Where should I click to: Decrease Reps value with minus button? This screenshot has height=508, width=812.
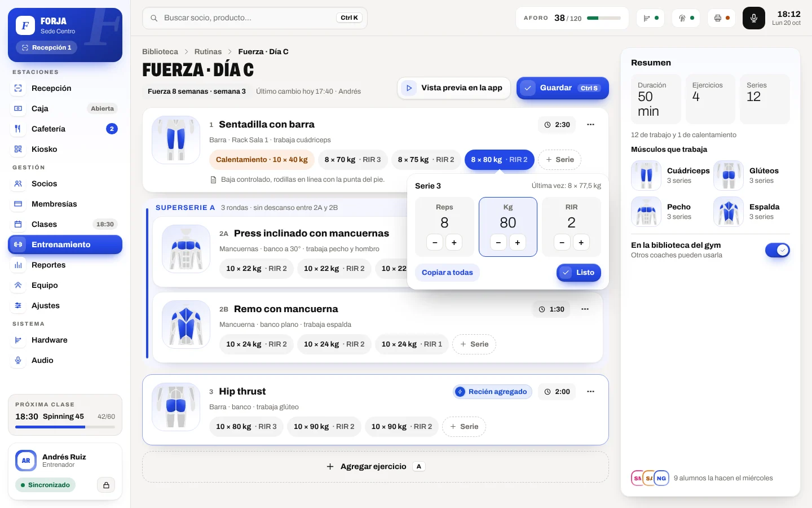(x=435, y=243)
